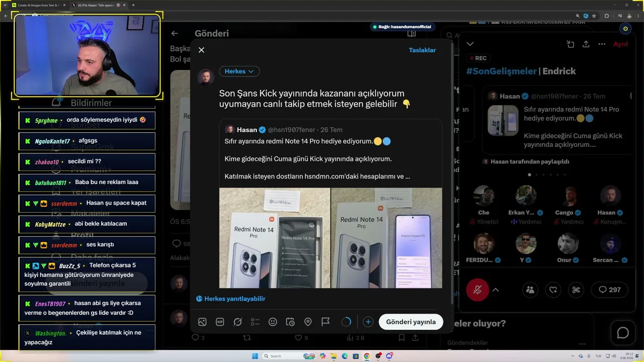The image size is (644, 362).
Task: Show Space participants list
Action: pyautogui.click(x=530, y=290)
